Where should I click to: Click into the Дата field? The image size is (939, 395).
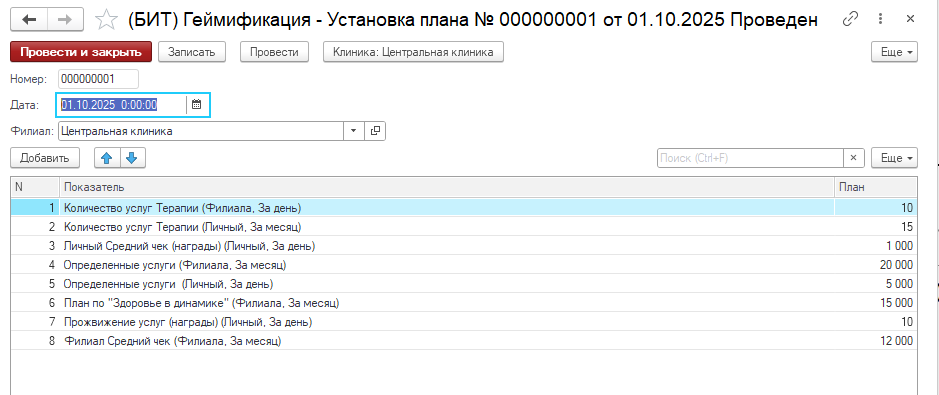[x=122, y=105]
